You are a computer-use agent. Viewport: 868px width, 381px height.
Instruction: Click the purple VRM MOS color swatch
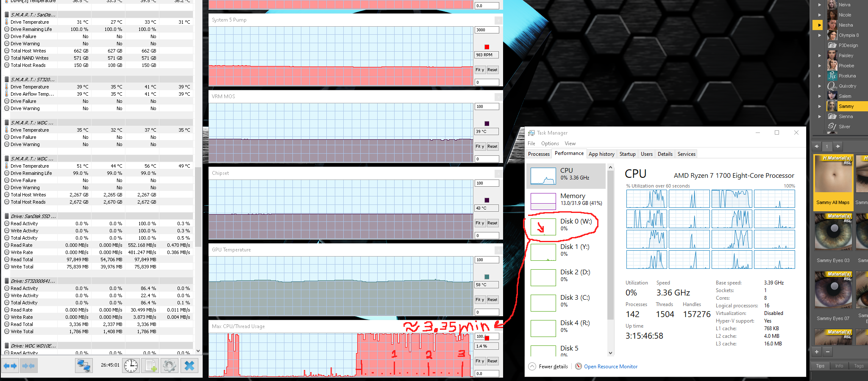(x=487, y=124)
